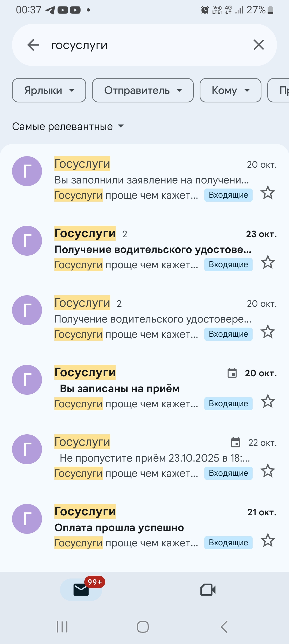Star the 'Оплата прошла успешно' email

click(268, 540)
